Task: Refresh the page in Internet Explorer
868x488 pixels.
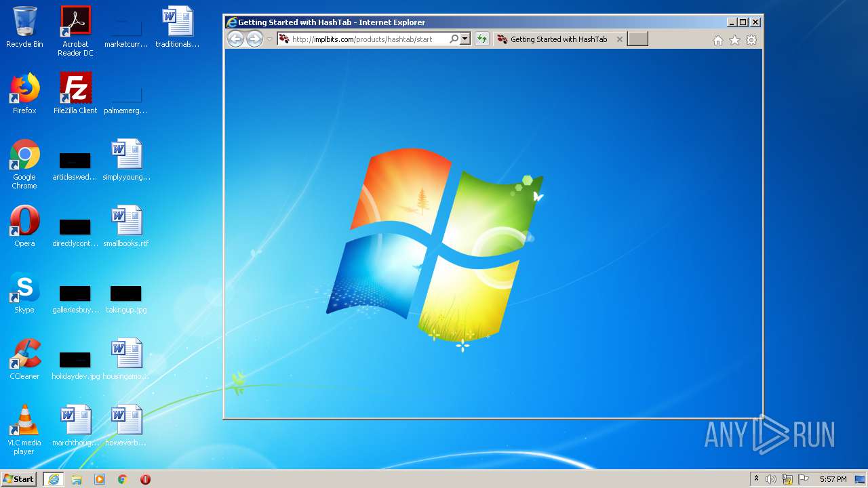Action: [481, 39]
